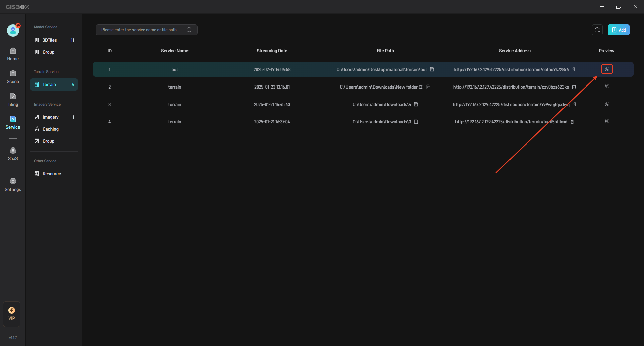Open the Scene section
644x346 pixels.
tap(13, 77)
